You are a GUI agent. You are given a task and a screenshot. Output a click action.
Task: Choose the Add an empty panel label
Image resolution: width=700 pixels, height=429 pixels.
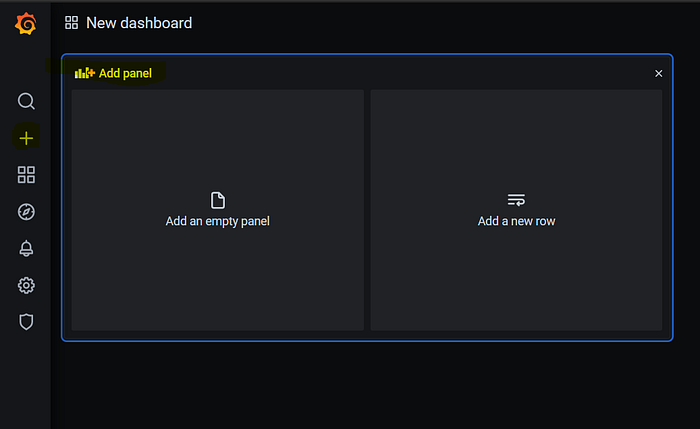(x=217, y=221)
